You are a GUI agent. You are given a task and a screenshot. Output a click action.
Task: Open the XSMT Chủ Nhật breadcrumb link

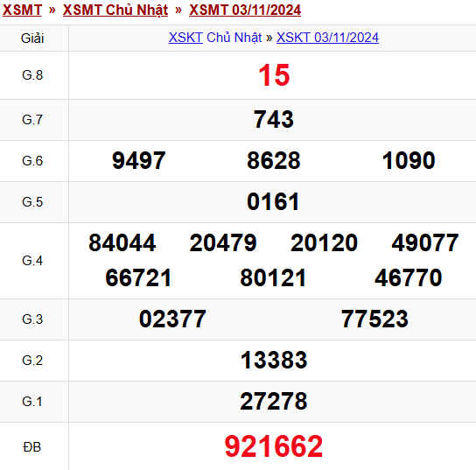click(115, 10)
